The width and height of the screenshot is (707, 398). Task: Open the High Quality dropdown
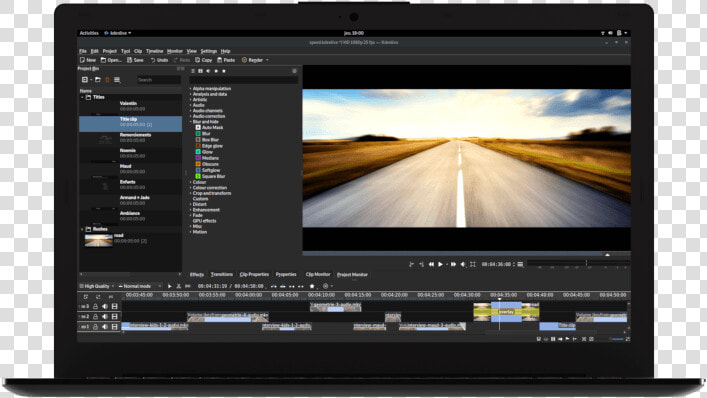coord(96,286)
